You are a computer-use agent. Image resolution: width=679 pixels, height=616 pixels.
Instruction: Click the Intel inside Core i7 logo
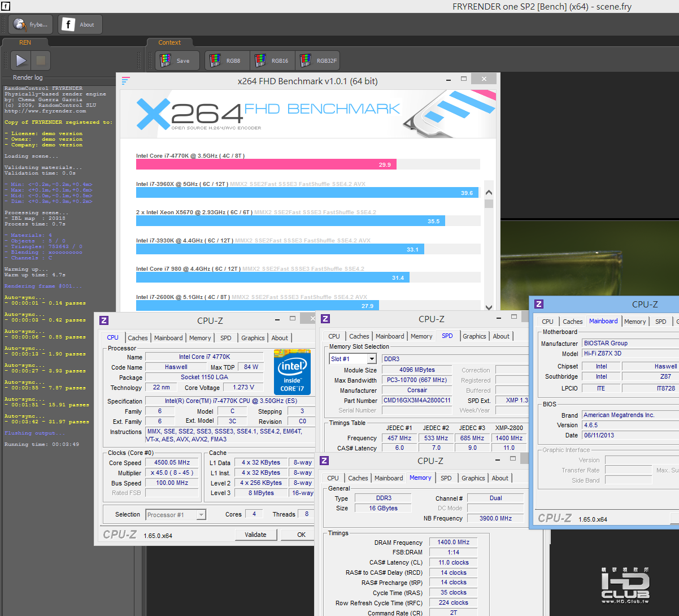(x=292, y=371)
